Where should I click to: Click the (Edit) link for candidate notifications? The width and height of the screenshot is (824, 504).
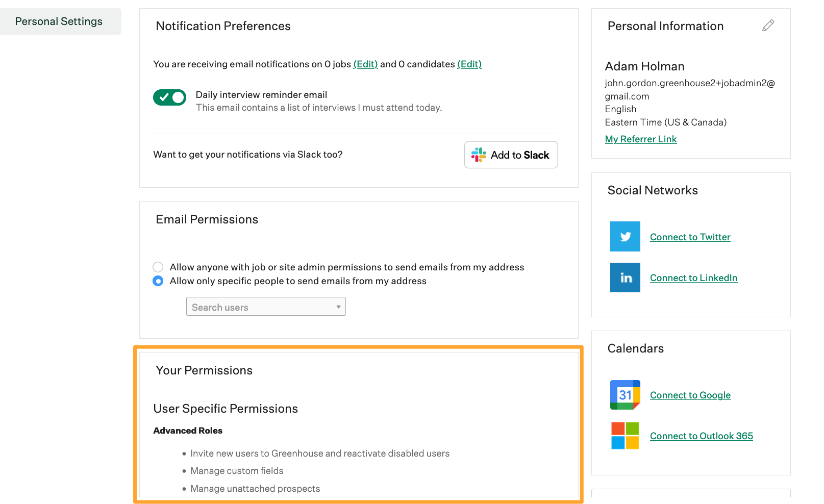click(469, 64)
